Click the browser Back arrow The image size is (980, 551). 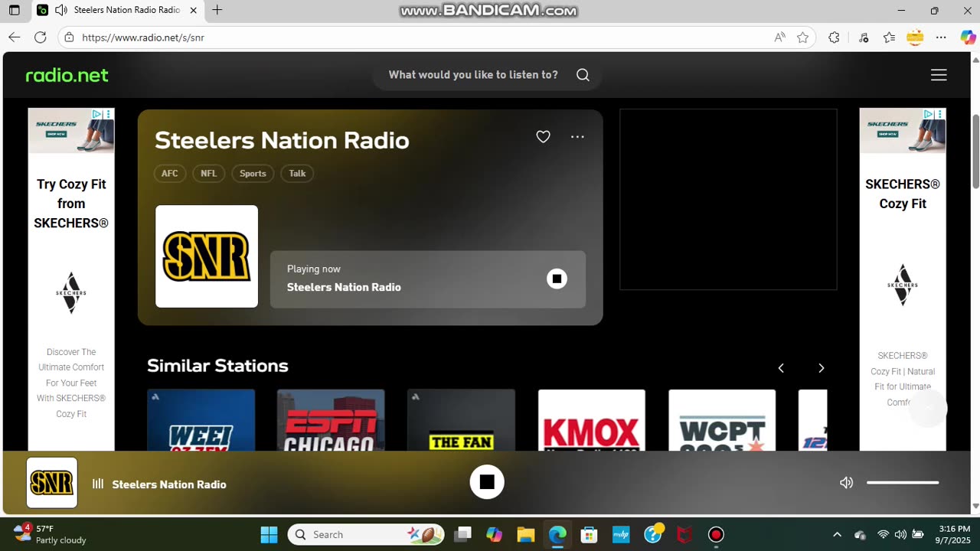coord(14,37)
